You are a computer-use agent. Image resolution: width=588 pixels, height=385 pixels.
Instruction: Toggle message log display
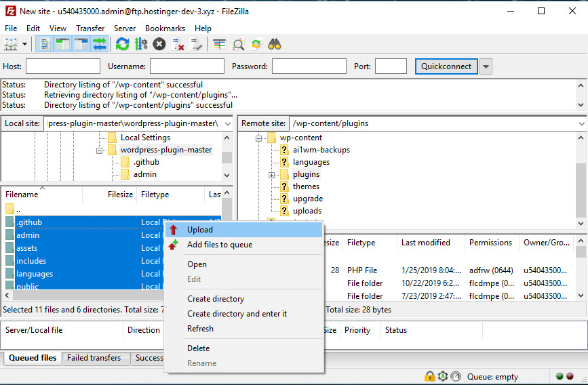[45, 44]
